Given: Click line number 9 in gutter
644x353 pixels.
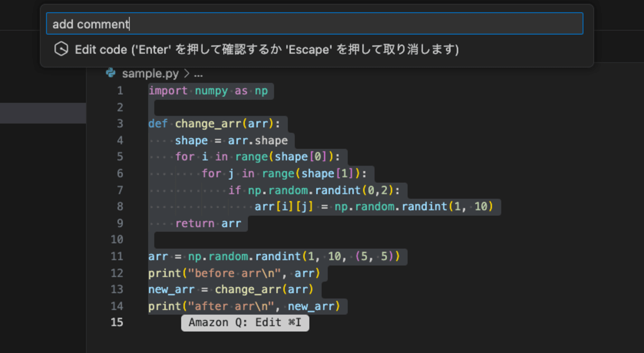Looking at the screenshot, I should (120, 223).
